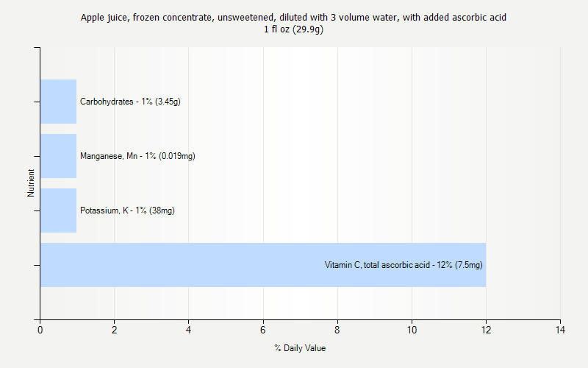Click the Carbohydrates 1% (3.45g) label
The height and width of the screenshot is (368, 588).
131,102
